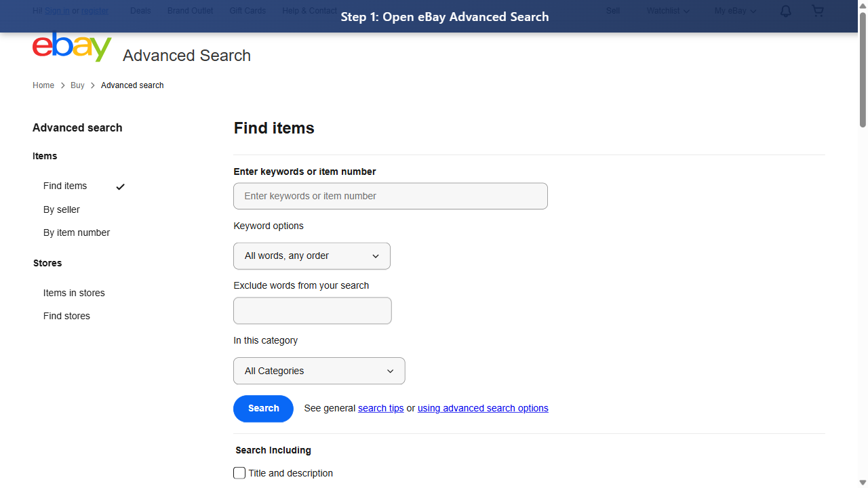Navigate to Brand Outlet
Image resolution: width=868 pixels, height=488 pixels.
click(x=190, y=11)
